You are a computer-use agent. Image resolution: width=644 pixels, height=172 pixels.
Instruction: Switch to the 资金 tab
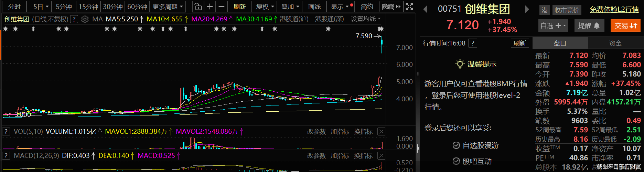[615, 43]
